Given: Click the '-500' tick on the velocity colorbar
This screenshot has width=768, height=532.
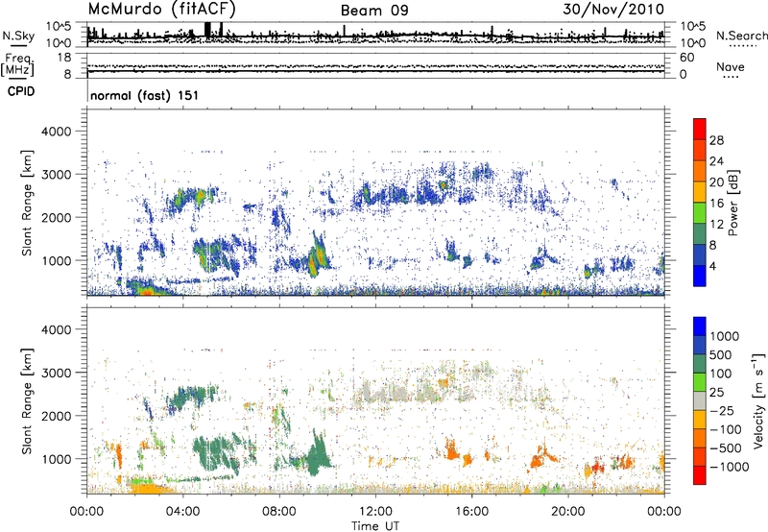Looking at the screenshot, I should (x=725, y=448).
